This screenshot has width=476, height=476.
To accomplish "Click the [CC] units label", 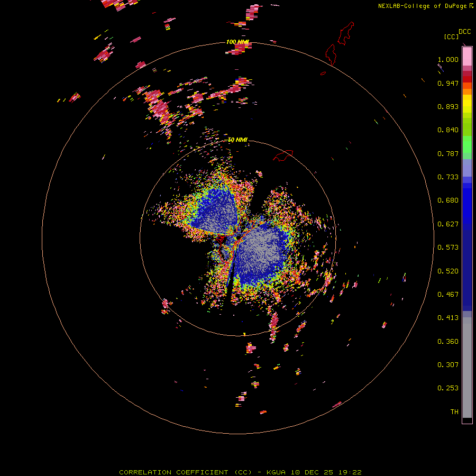I will point(451,36).
